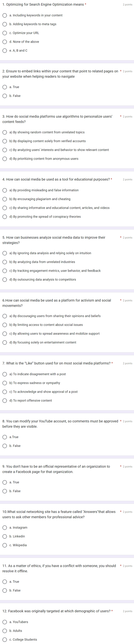Pick "By allowing users to spread awareness" option
Viewport: 134px width, 644px height.
pos(5,333)
